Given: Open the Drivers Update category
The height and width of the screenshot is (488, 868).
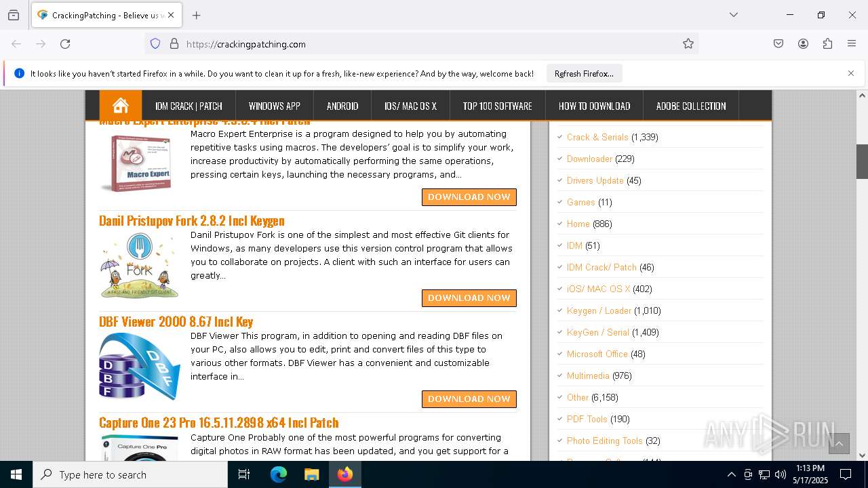Looking at the screenshot, I should 595,180.
